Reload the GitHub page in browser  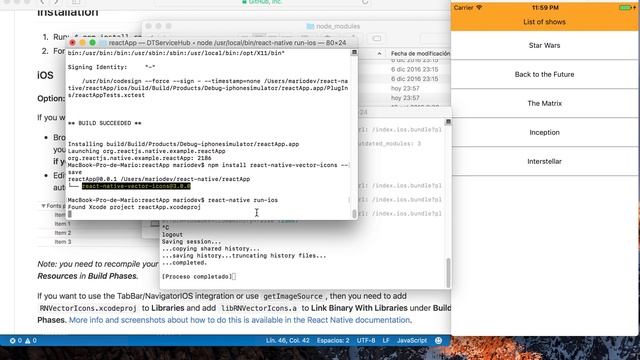[x=365, y=2]
